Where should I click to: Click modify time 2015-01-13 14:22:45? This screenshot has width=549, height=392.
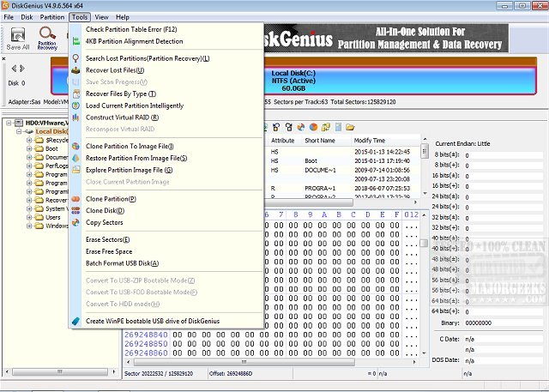pos(382,152)
